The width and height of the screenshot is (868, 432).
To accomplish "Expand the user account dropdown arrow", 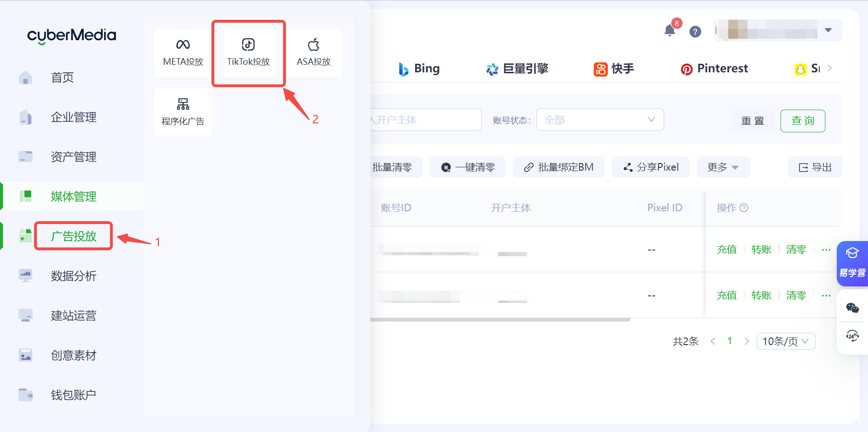I will point(828,30).
